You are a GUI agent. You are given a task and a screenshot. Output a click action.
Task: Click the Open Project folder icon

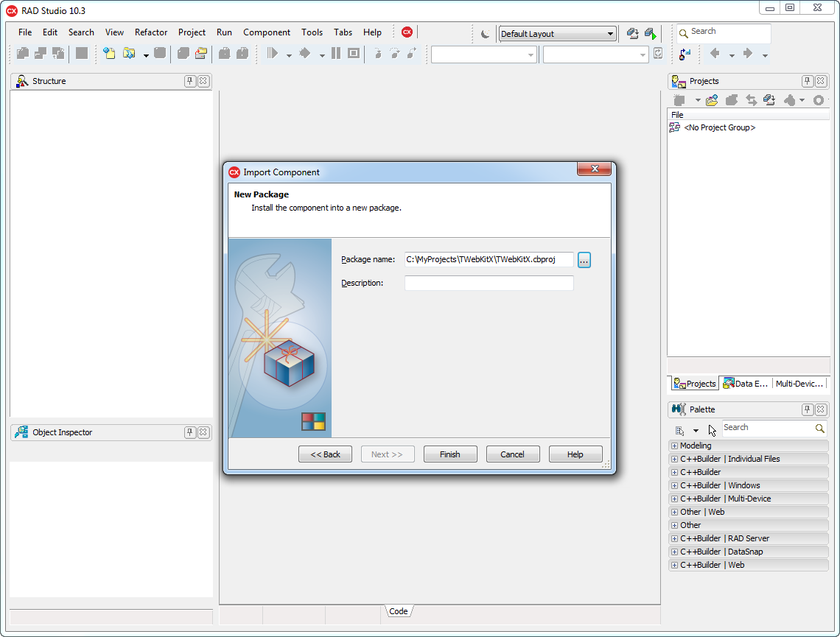click(x=201, y=53)
